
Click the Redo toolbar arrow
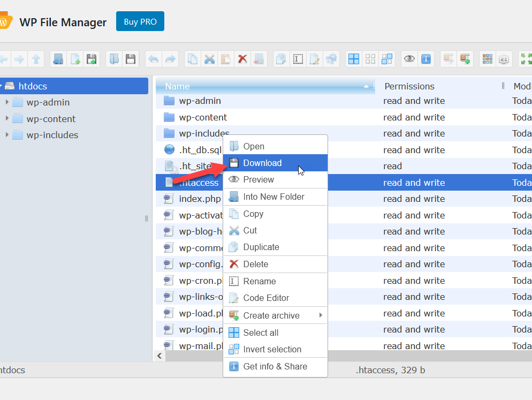(170, 59)
